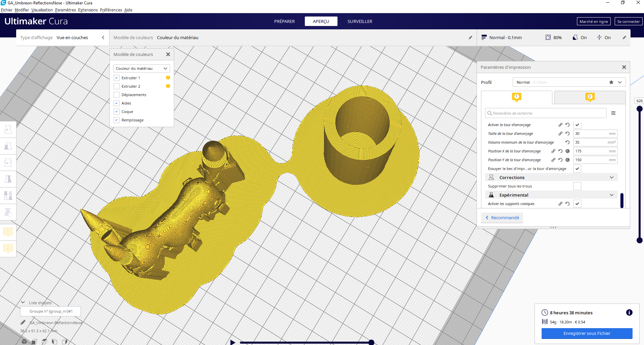
Task: Click reset arrow for Taille de la tour d'amorçage
Action: (568, 134)
